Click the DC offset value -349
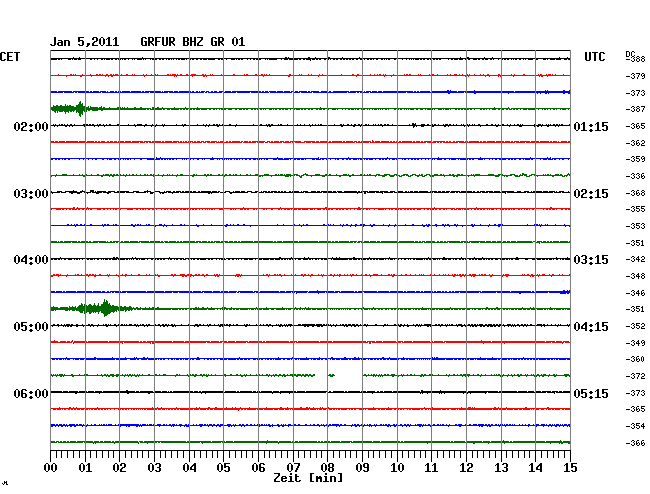The width and height of the screenshot is (650, 494). pyautogui.click(x=635, y=344)
